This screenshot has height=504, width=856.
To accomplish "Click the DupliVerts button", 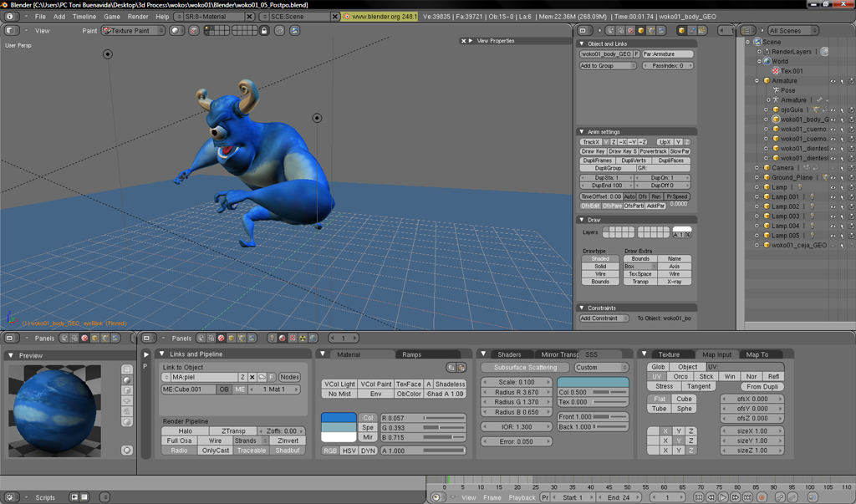I will click(x=634, y=160).
